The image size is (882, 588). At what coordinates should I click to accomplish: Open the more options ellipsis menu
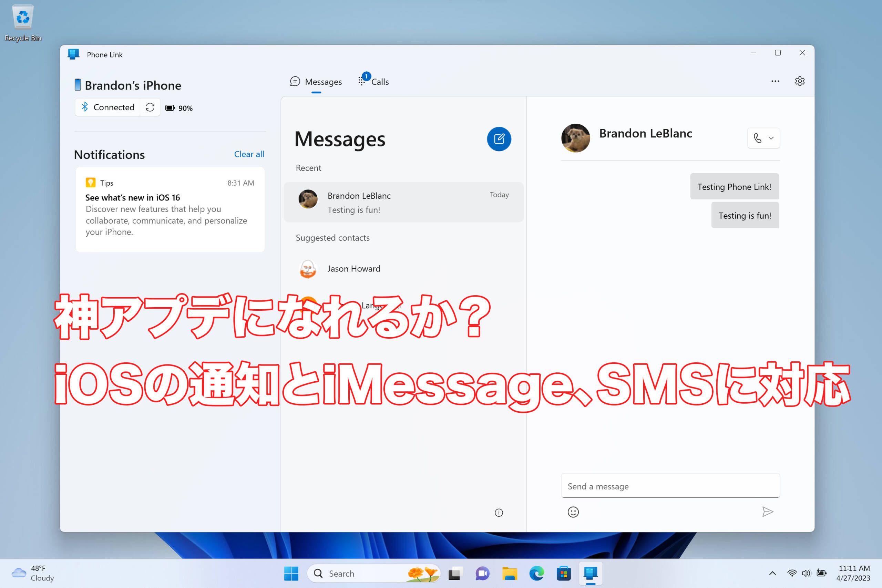click(x=775, y=81)
